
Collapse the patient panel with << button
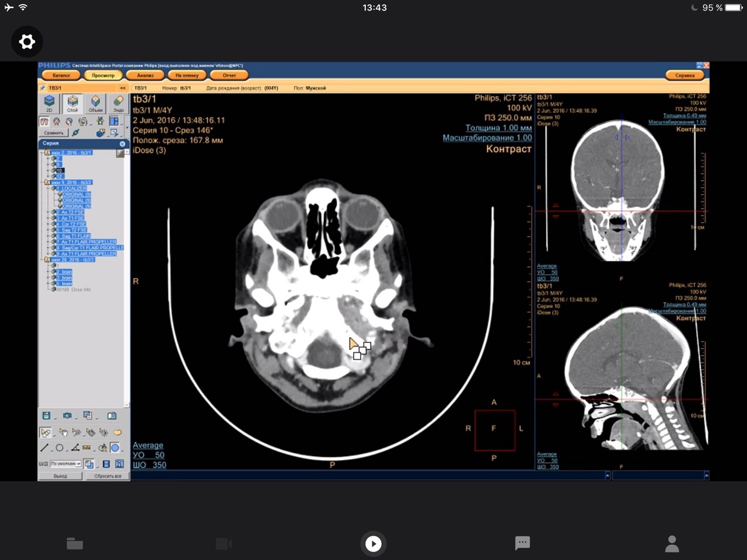click(x=123, y=88)
